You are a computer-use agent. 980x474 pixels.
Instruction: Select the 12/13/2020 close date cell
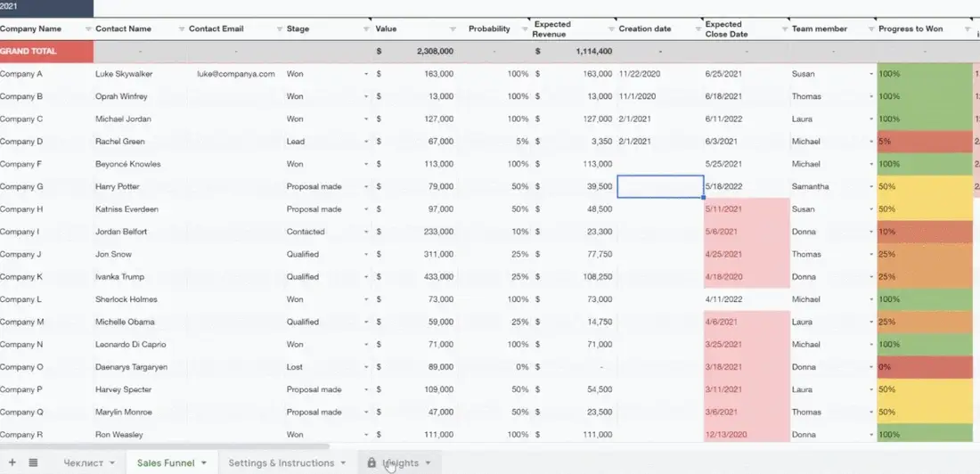747,435
